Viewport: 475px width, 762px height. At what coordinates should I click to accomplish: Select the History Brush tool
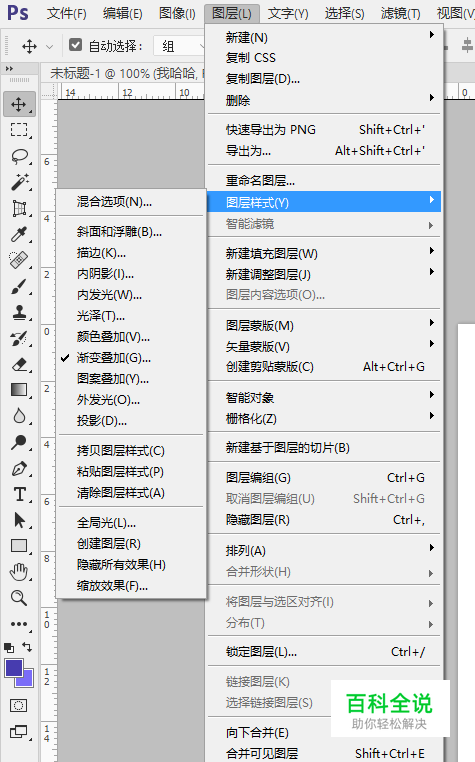point(19,338)
